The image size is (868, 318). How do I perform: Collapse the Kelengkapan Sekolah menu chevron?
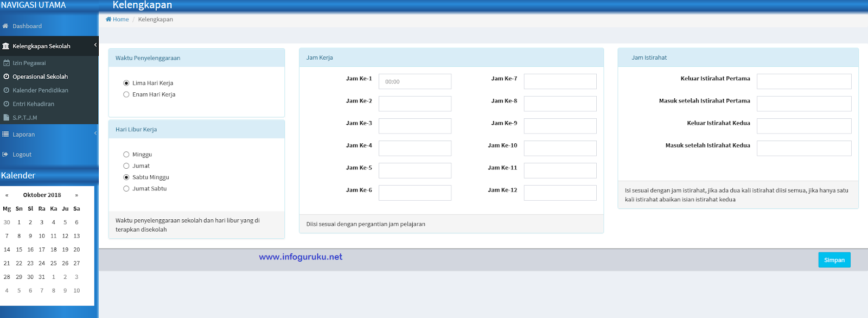[x=95, y=45]
